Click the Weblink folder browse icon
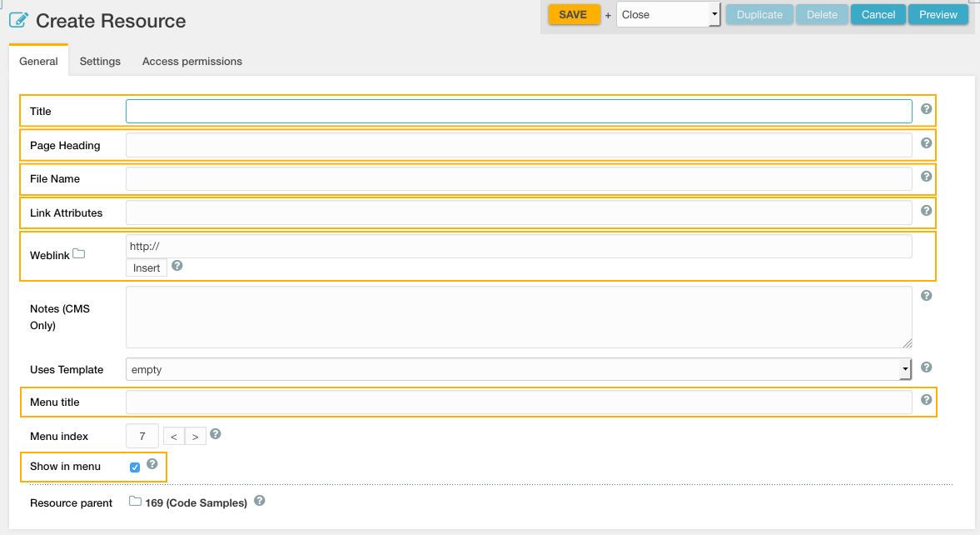Screen dimensions: 980x535 [x=79, y=254]
